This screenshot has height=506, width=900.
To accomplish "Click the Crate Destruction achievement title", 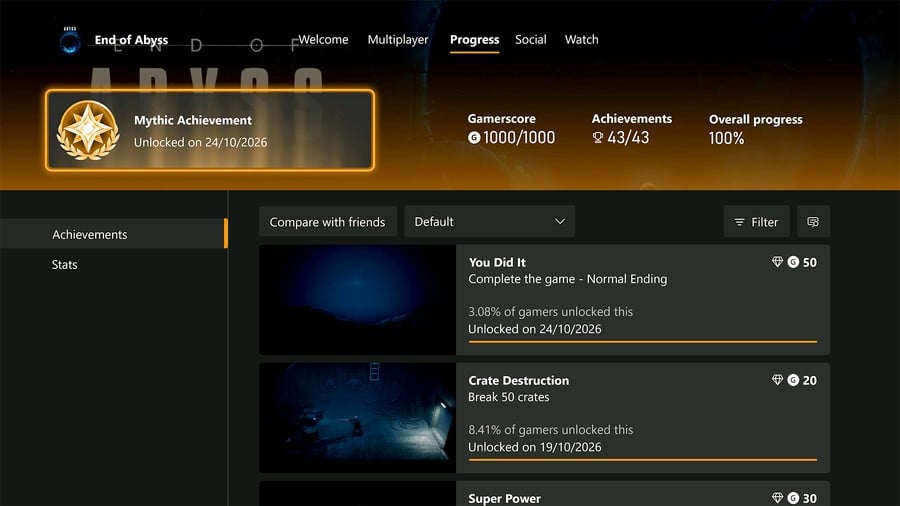I will (518, 380).
